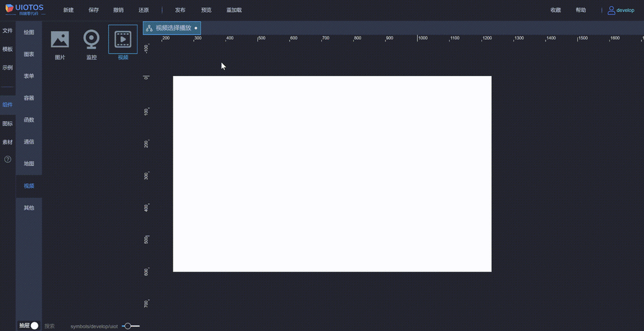The image size is (644, 331).
Task: Switch to the 图标 (icons) sidebar tab
Action: pos(8,124)
